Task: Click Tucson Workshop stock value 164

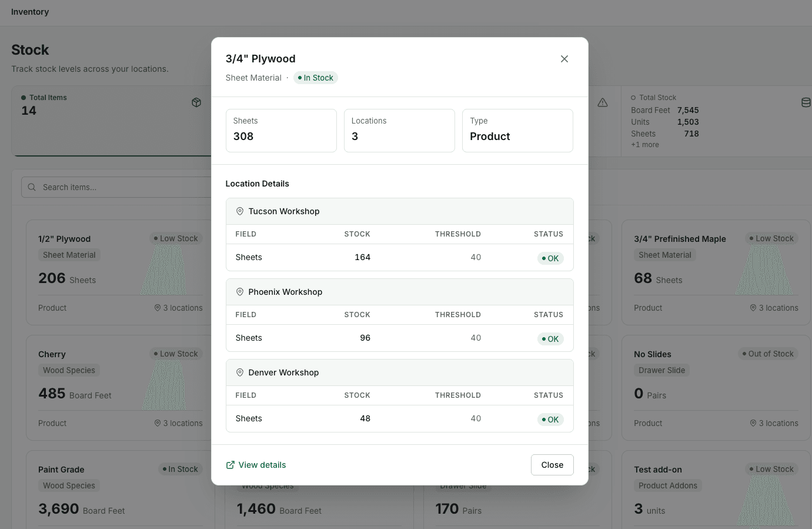Action: click(x=363, y=257)
